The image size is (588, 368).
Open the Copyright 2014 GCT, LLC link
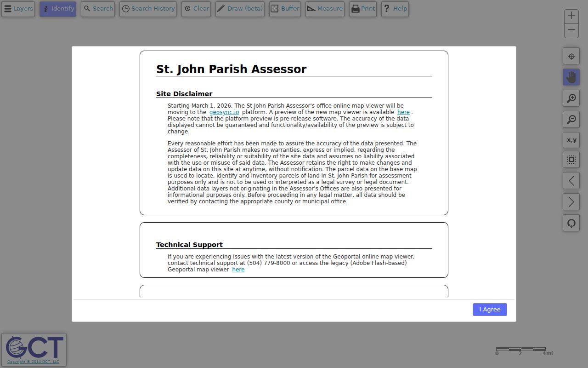33,362
